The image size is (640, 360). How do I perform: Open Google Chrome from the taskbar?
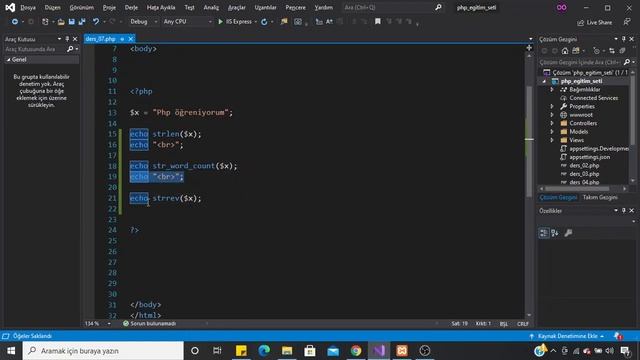pyautogui.click(x=356, y=351)
